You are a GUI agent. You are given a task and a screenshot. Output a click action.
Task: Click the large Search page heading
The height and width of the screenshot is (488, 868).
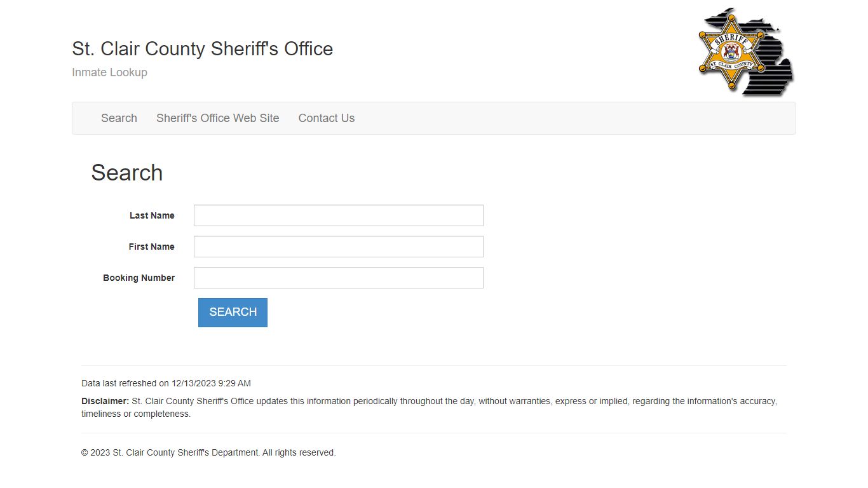126,173
